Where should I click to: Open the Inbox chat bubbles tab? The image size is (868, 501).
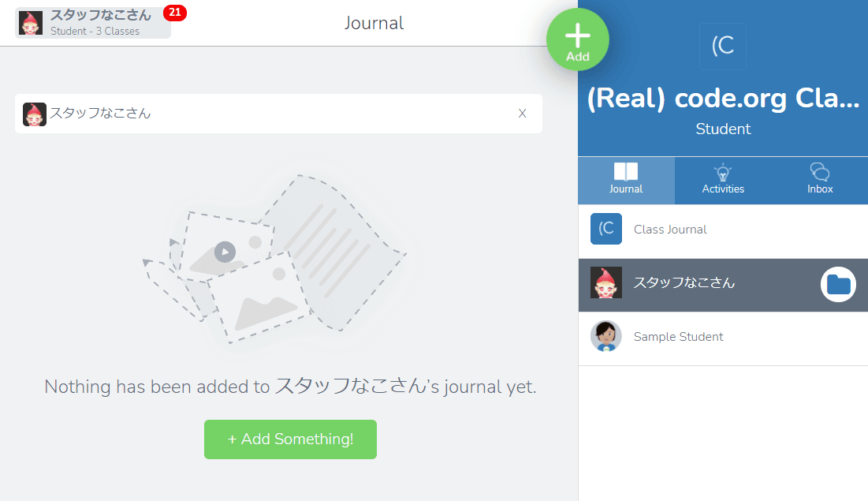(x=820, y=178)
